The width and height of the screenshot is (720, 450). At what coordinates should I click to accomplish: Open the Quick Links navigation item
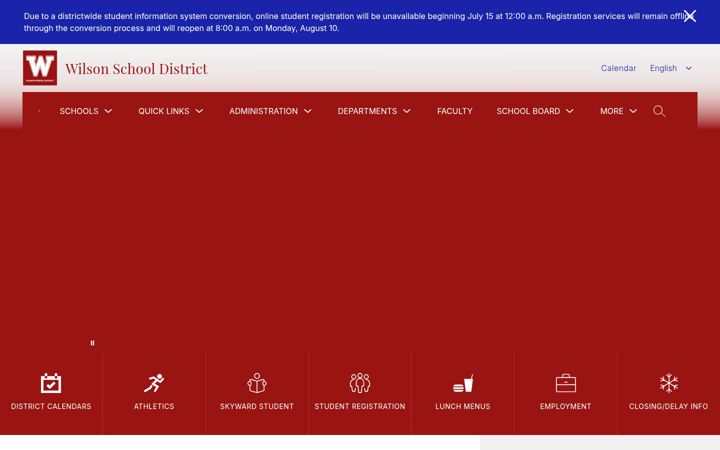(x=163, y=111)
